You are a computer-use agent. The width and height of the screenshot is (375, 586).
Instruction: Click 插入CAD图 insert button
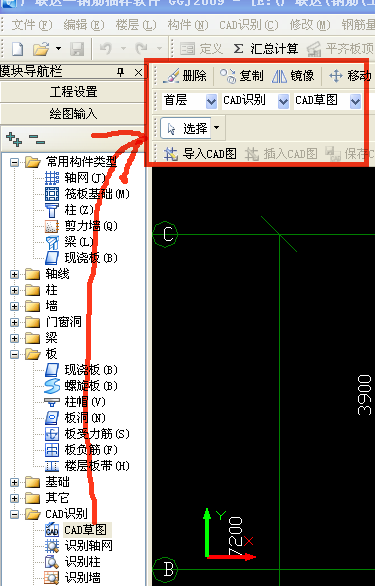tap(281, 154)
